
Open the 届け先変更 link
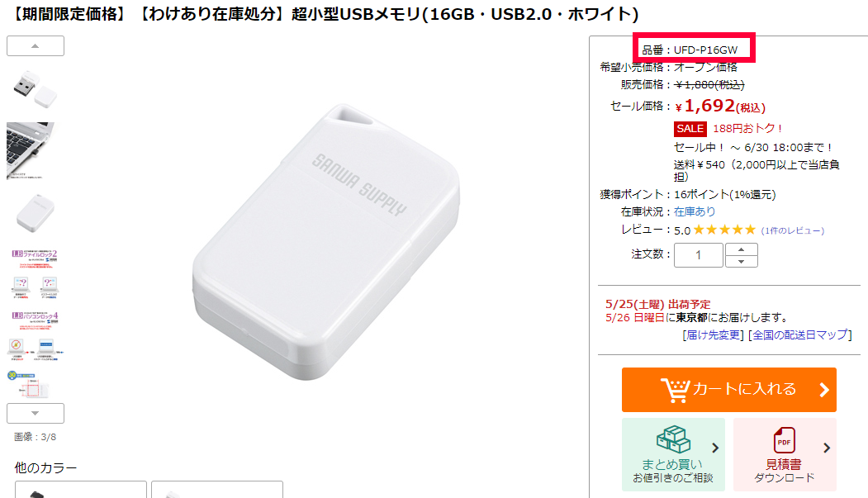point(713,334)
